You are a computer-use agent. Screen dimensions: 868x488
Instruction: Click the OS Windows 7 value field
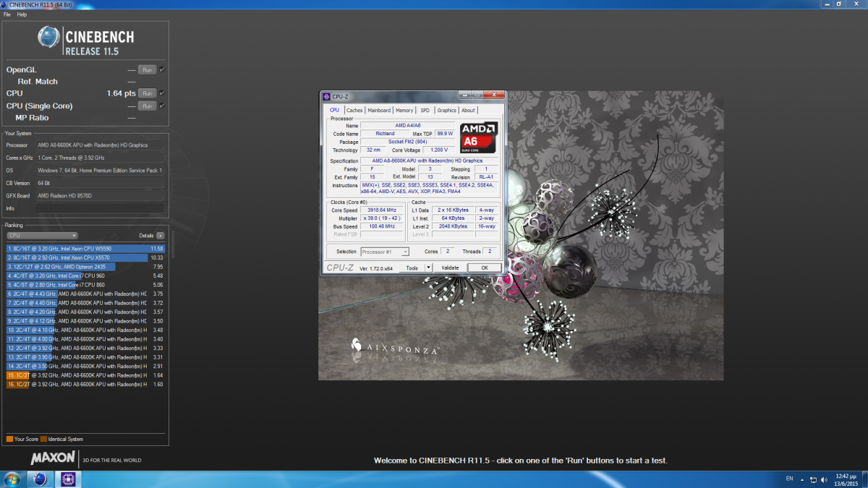coord(100,171)
